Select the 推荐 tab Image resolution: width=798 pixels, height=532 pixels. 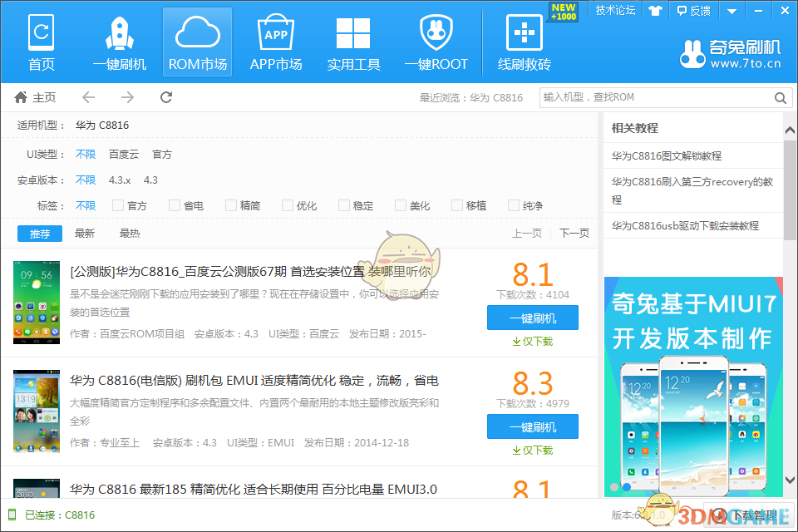tap(39, 234)
